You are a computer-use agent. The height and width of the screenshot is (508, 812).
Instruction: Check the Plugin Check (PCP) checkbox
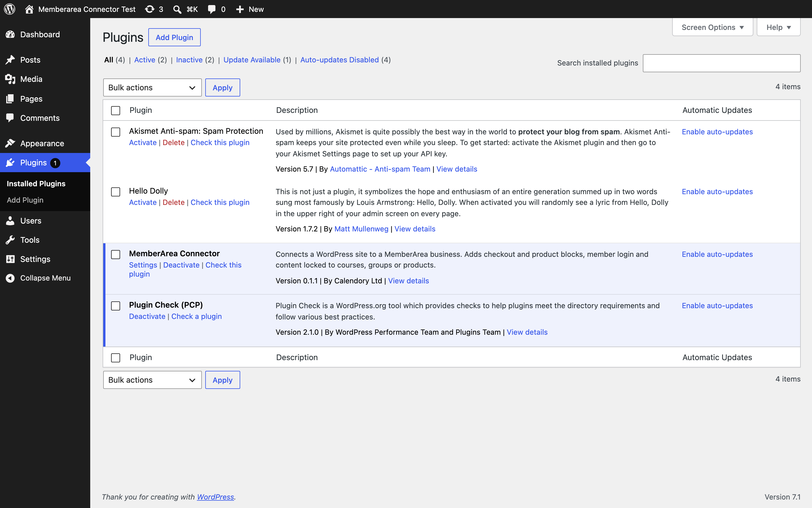click(x=115, y=306)
